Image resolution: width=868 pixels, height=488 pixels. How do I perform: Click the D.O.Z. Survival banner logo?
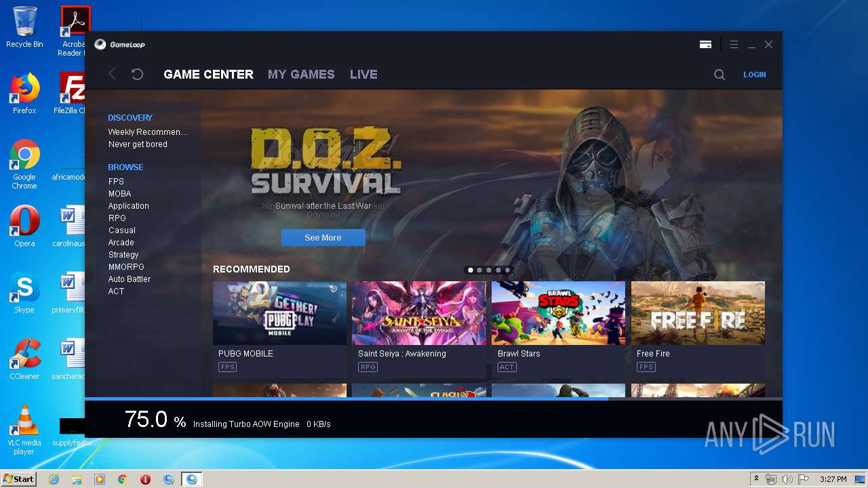coord(325,160)
